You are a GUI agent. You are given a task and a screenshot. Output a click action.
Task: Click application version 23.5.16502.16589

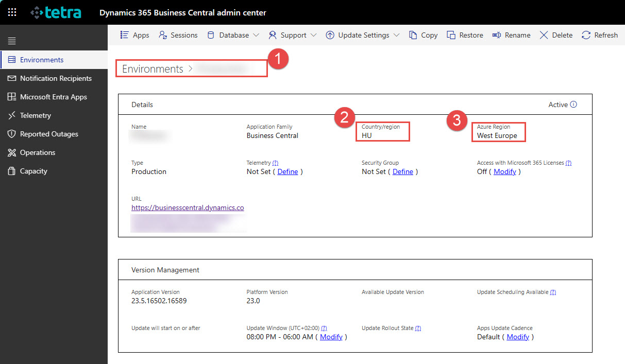[x=159, y=301]
